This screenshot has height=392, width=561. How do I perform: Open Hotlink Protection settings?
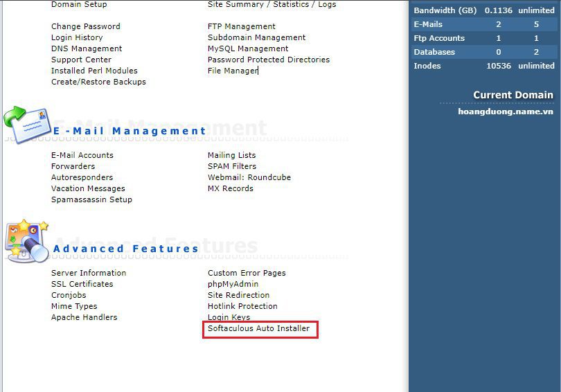[242, 306]
